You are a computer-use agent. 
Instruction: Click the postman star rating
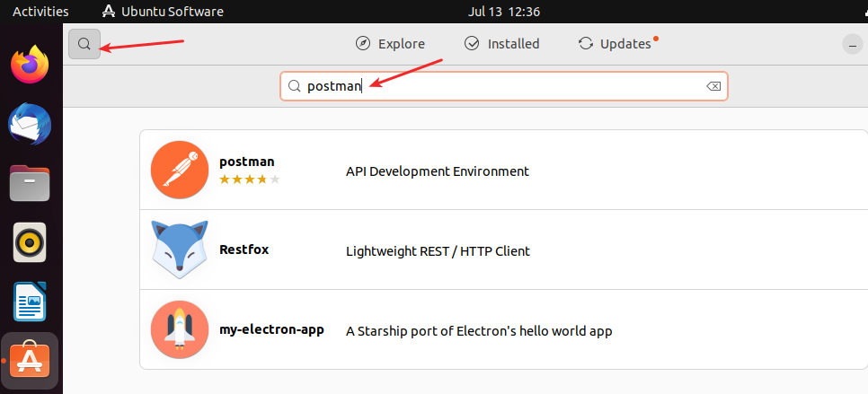click(250, 179)
